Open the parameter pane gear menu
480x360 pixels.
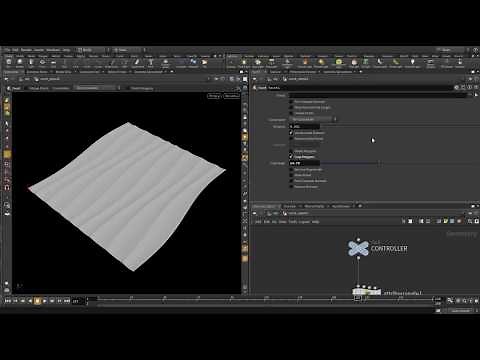(x=456, y=87)
